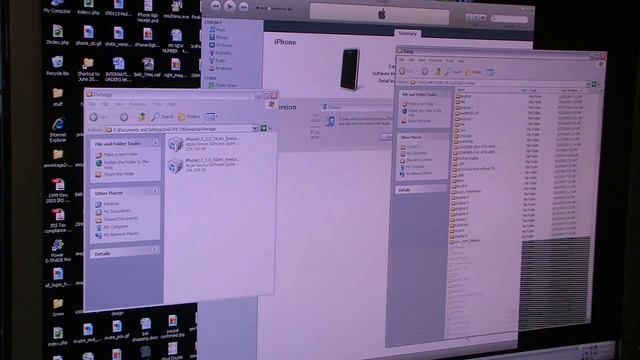Viewport: 640px width, 360px height.
Task: Open the Views dropdown in Pwnage window
Action: coord(211,117)
